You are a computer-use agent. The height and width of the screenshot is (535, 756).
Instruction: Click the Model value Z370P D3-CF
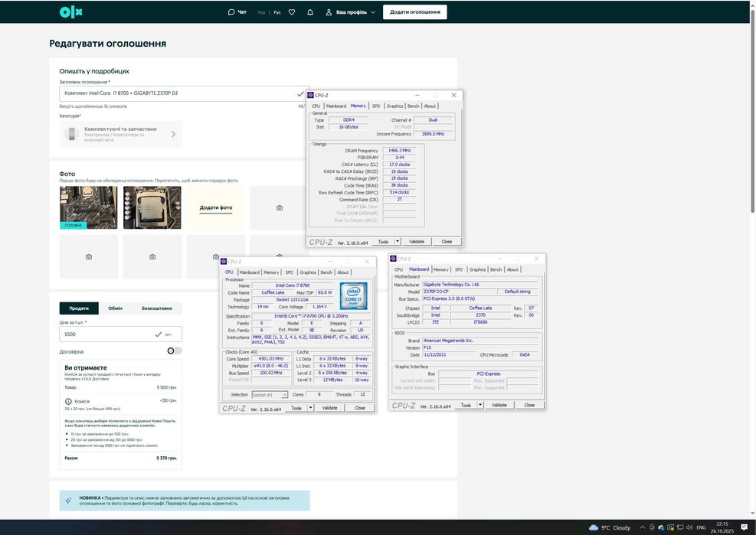point(459,292)
